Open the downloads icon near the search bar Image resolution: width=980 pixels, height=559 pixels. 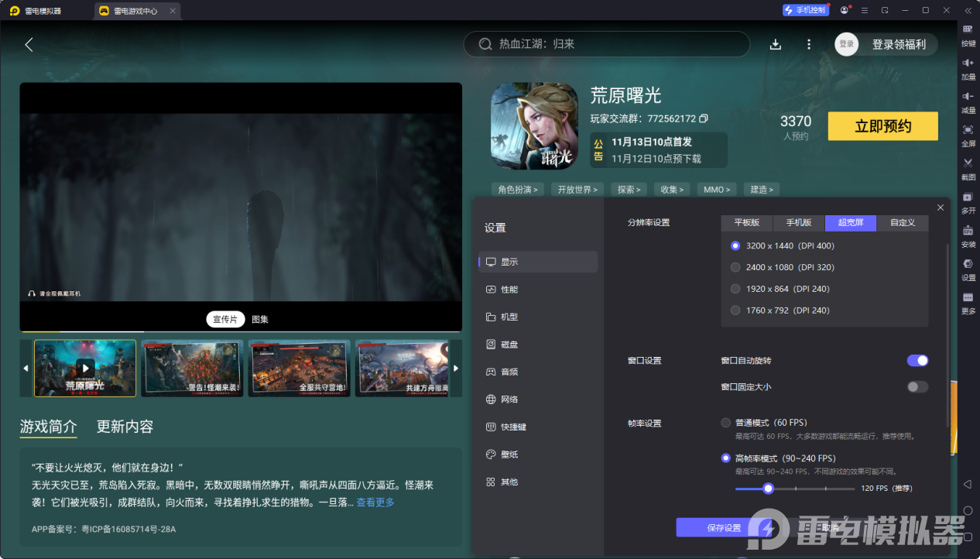[775, 44]
